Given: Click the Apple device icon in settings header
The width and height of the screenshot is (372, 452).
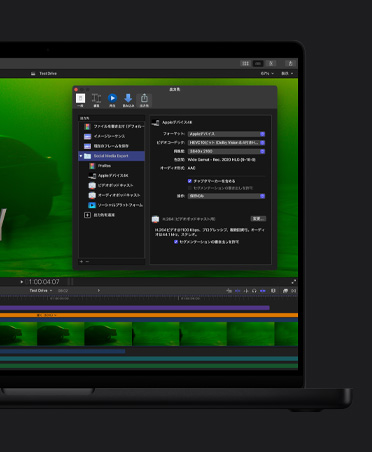Looking at the screenshot, I should (155, 123).
